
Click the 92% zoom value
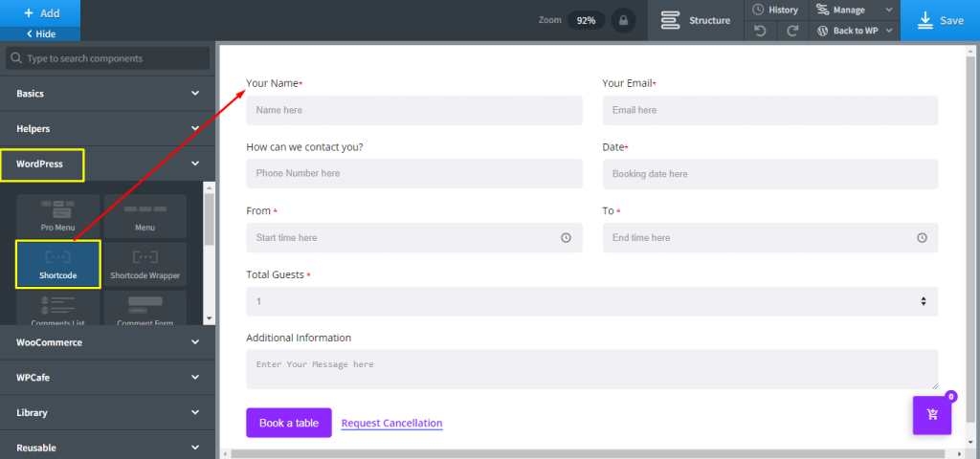point(586,21)
